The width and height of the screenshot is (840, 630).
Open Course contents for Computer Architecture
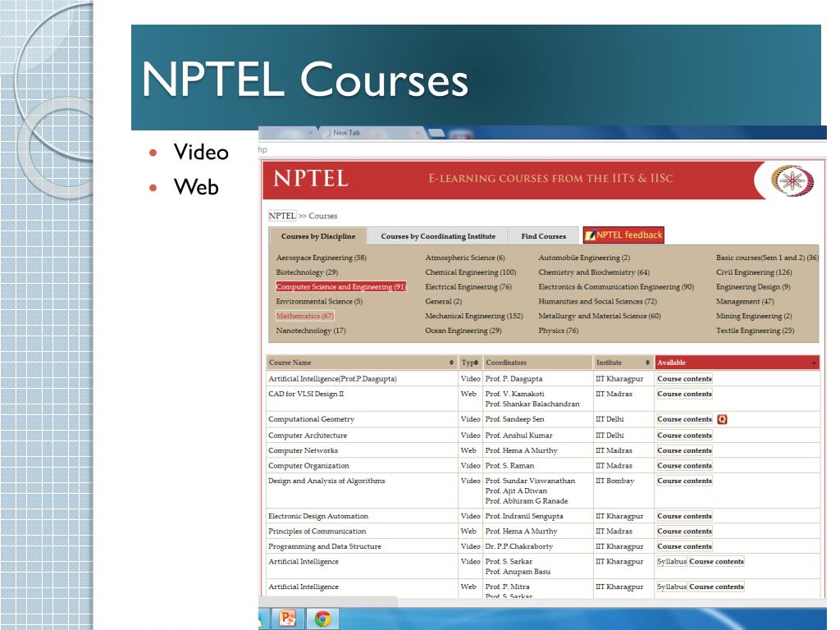click(685, 436)
